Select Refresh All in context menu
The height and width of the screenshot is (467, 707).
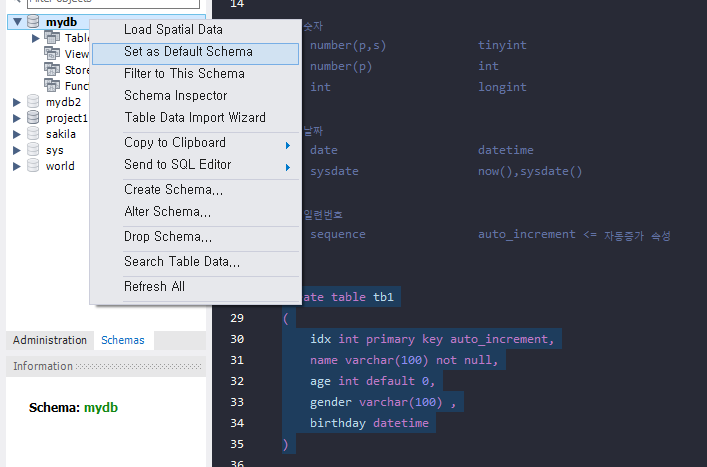pos(195,287)
